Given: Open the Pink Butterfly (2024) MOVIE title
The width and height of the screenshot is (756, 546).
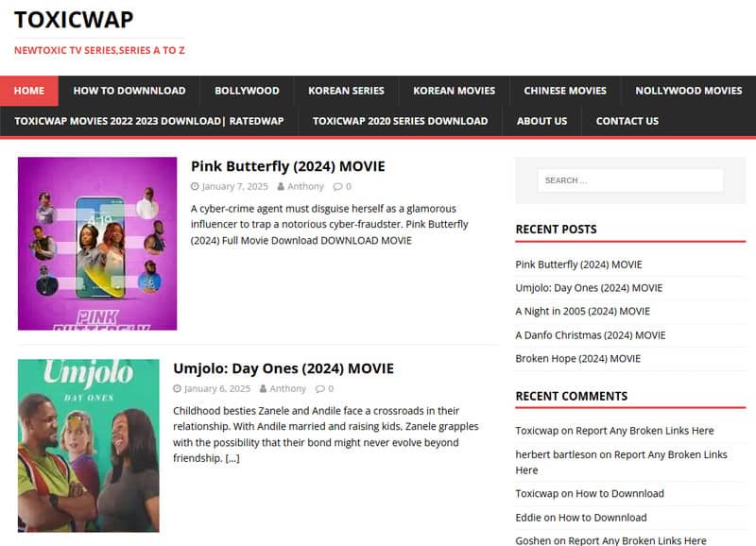Looking at the screenshot, I should point(288,166).
